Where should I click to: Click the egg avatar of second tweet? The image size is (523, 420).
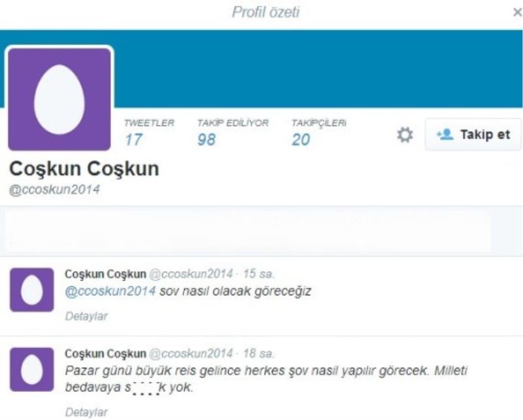(31, 369)
